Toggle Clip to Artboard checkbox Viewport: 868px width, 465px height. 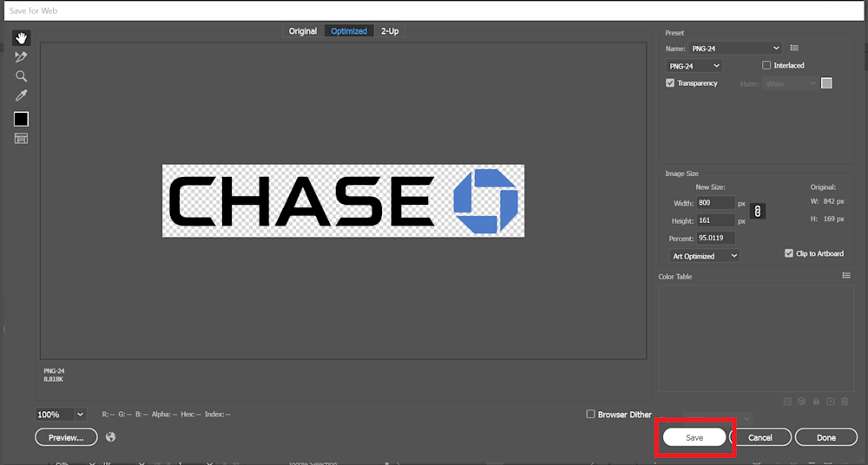tap(789, 253)
